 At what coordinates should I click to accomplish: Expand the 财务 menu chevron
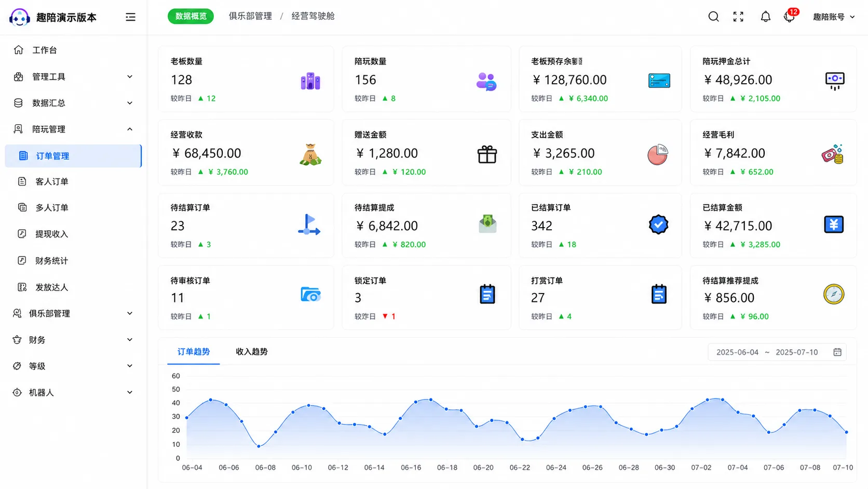(130, 339)
